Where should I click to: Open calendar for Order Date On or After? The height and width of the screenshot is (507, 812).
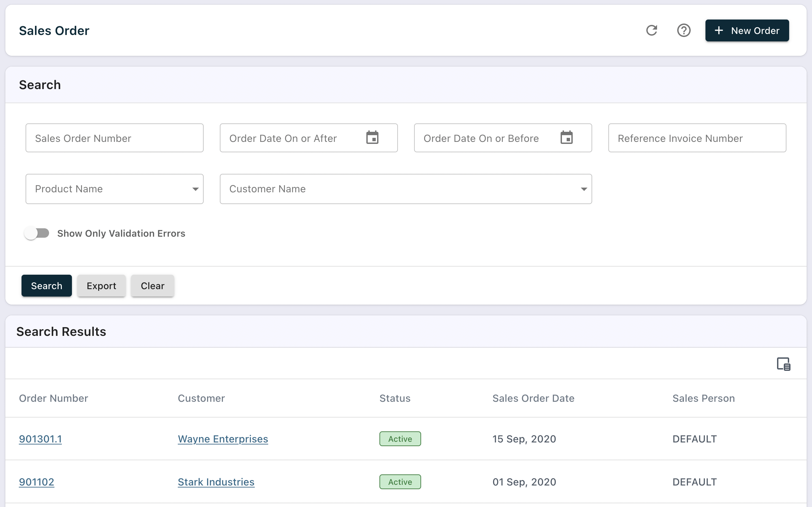point(372,138)
